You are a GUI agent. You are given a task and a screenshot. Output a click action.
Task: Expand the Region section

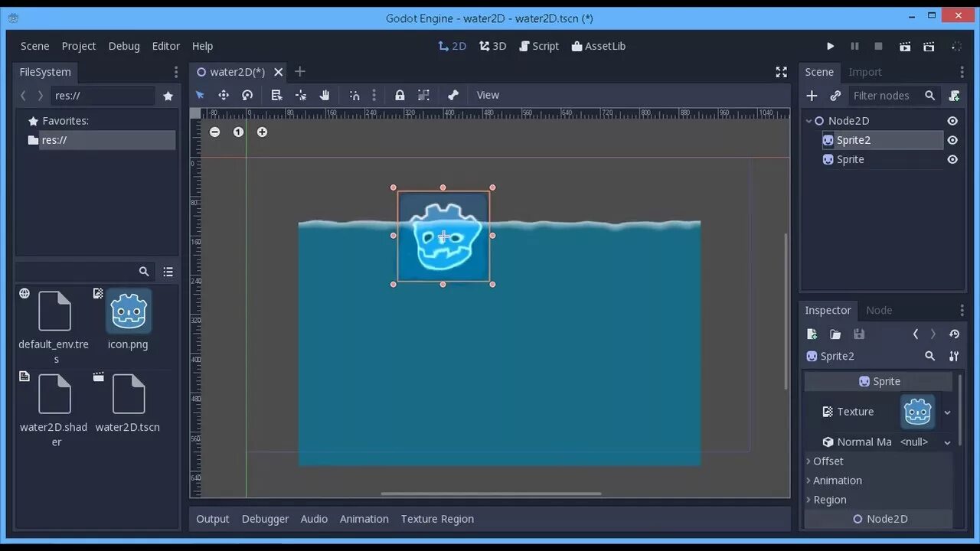[878, 500]
